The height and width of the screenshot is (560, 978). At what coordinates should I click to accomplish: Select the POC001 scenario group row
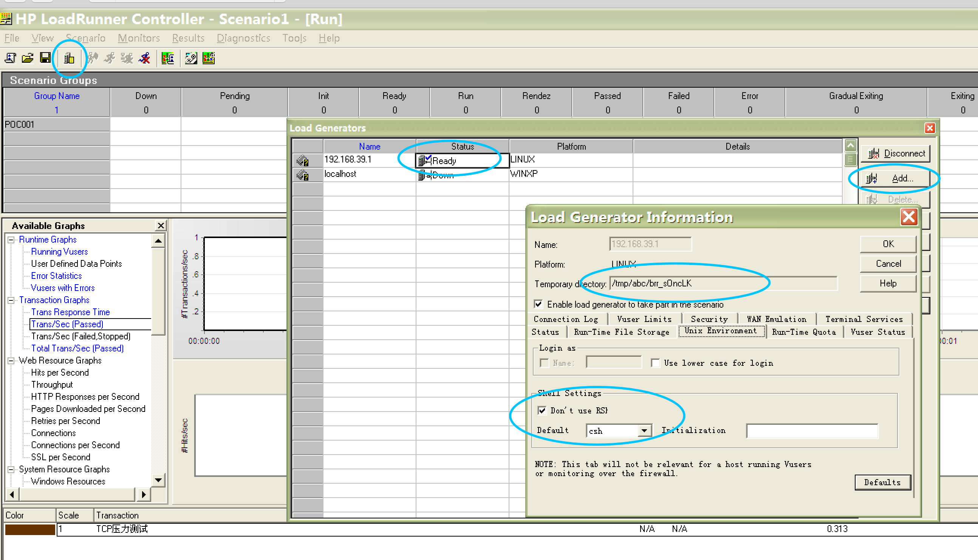click(57, 125)
